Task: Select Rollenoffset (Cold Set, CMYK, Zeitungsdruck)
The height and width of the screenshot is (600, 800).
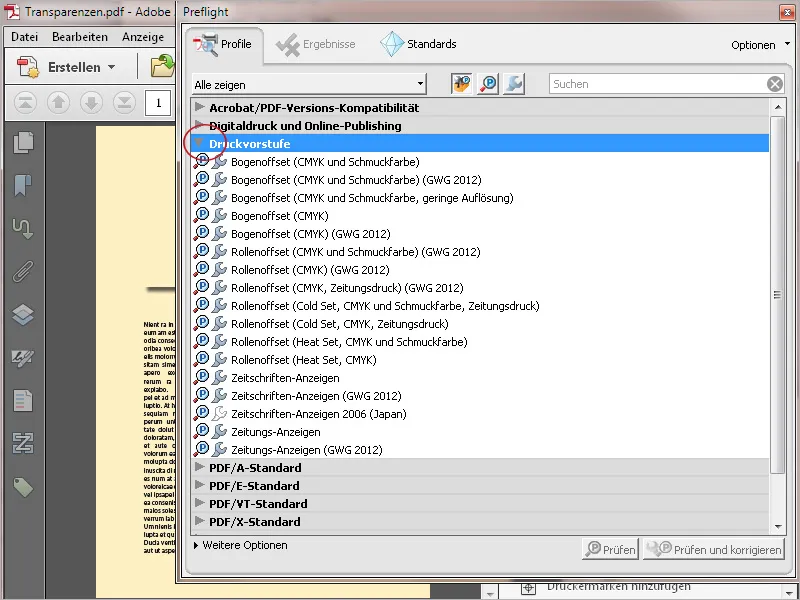Action: pyautogui.click(x=340, y=323)
